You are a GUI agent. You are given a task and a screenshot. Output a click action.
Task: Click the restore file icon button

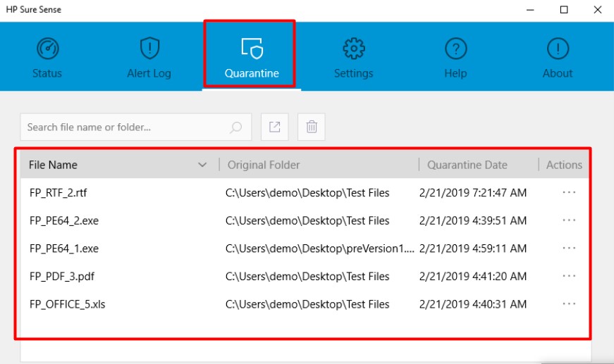[275, 127]
